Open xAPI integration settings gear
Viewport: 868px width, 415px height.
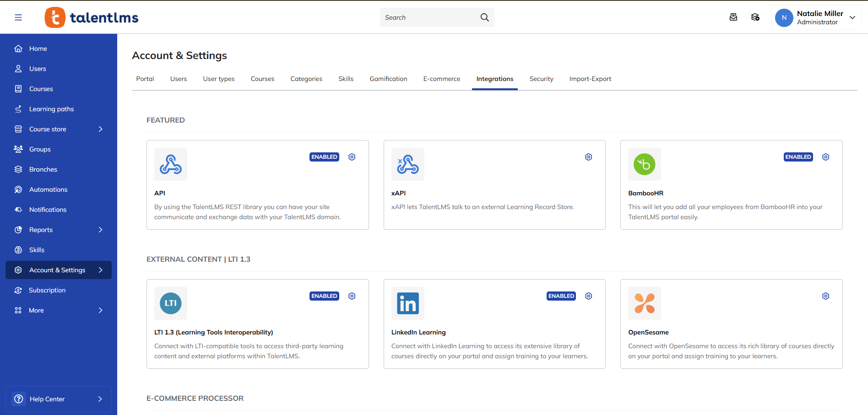tap(588, 156)
